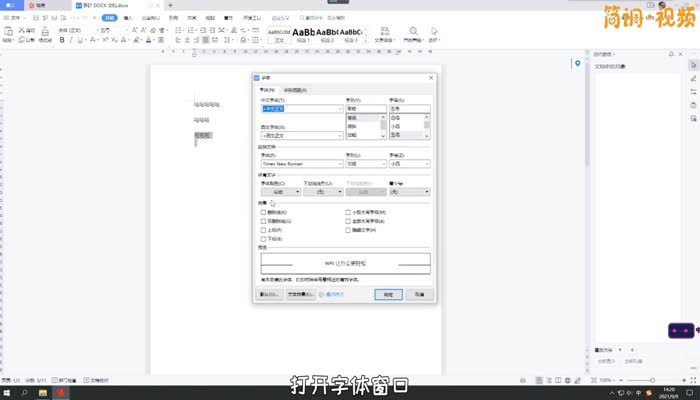
Task: Open the complex script 字号 size dropdown
Action: click(427, 164)
